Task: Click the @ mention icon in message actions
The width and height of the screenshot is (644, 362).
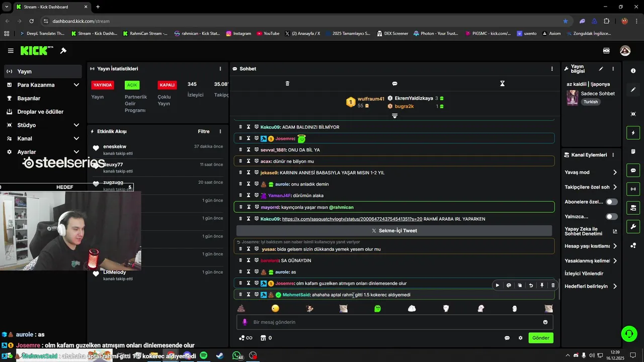Action: coord(509,285)
